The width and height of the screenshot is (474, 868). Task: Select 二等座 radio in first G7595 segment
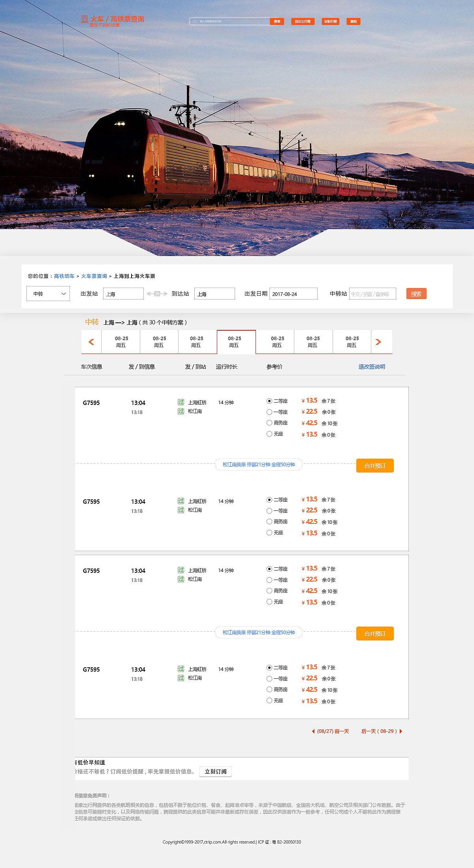(x=269, y=401)
